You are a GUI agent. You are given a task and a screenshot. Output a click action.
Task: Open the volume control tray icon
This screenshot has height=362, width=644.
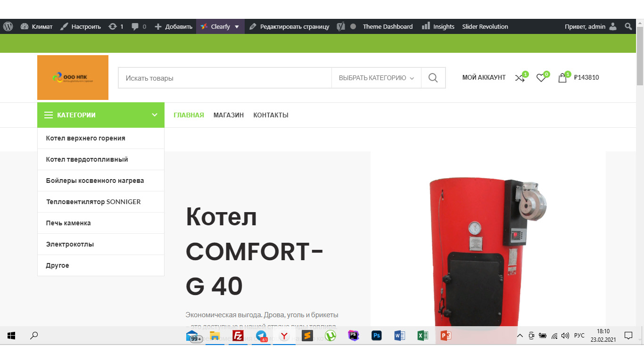pyautogui.click(x=566, y=336)
